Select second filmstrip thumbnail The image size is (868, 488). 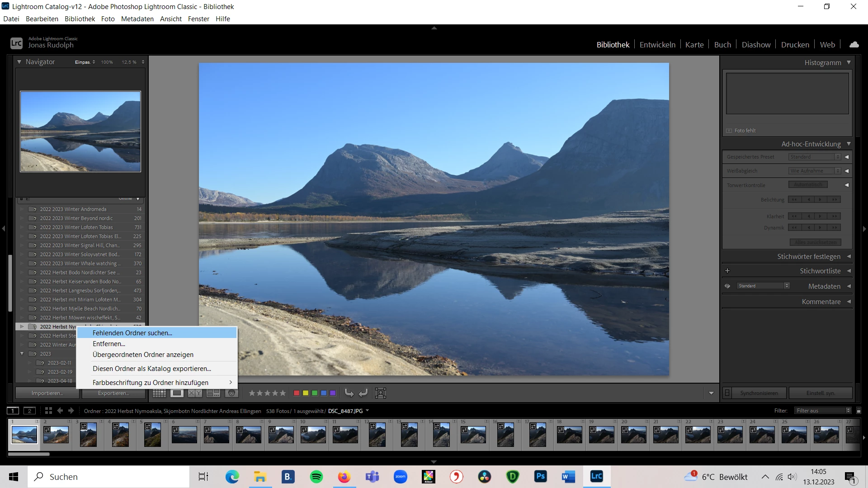pyautogui.click(x=56, y=435)
